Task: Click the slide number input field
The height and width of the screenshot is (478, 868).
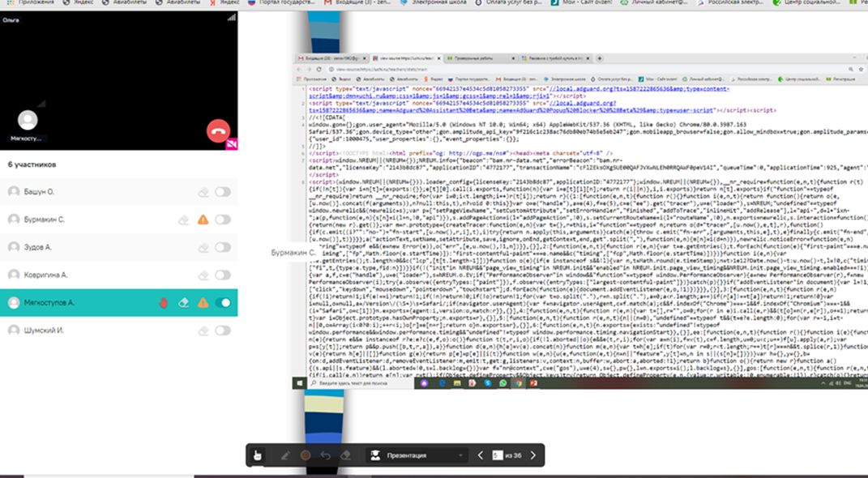Action: 497,455
